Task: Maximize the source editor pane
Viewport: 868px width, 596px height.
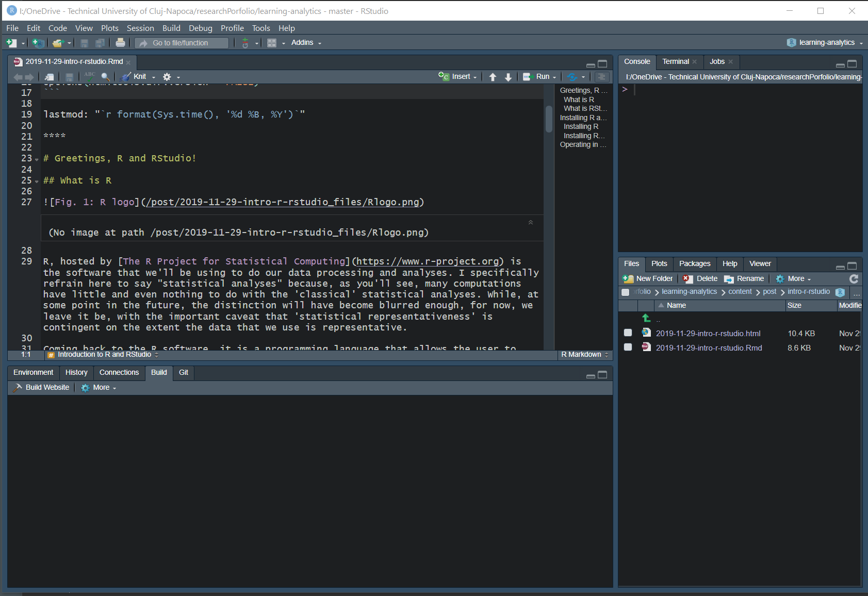Action: click(602, 64)
